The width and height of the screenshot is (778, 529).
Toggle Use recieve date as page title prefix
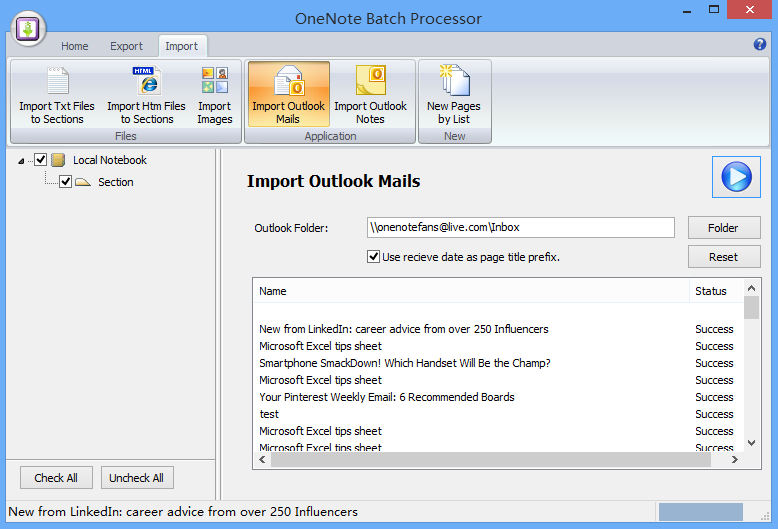tap(373, 257)
